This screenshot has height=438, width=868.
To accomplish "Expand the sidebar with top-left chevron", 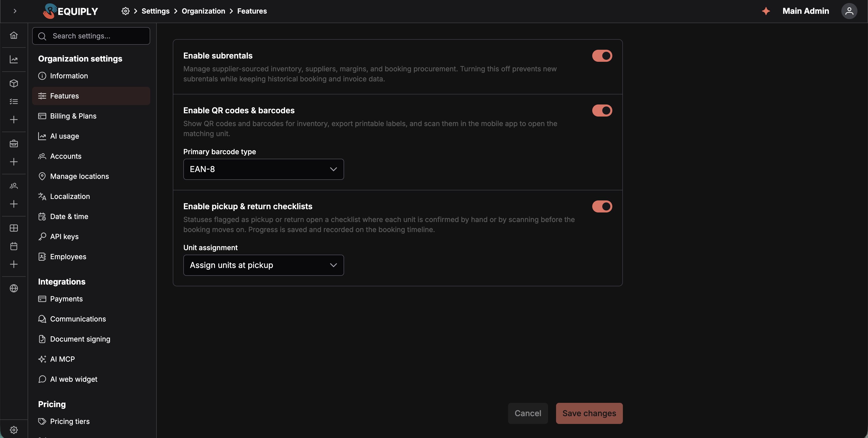I will [15, 11].
